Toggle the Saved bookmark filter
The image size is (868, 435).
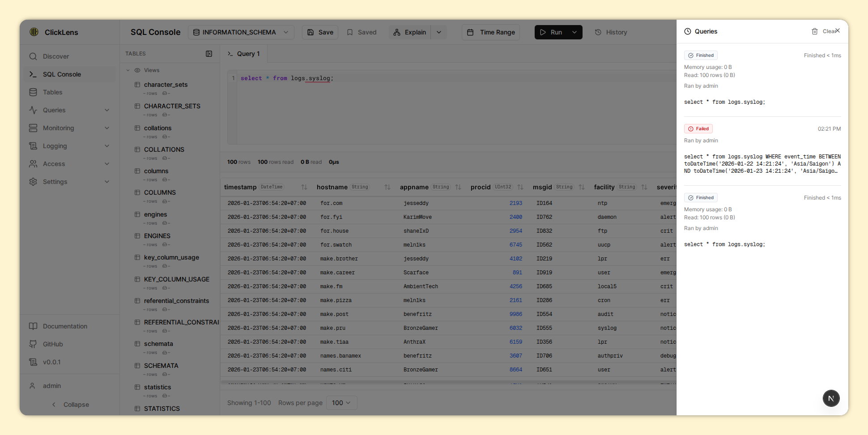tap(362, 32)
